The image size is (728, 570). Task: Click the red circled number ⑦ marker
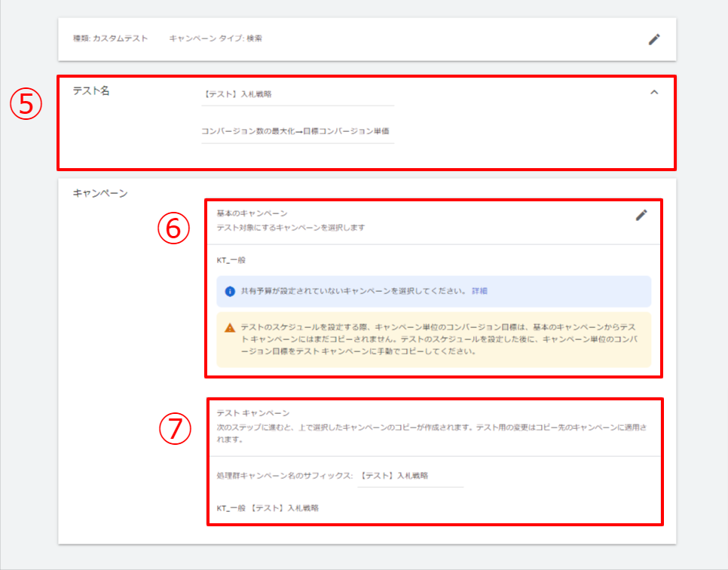tap(174, 429)
